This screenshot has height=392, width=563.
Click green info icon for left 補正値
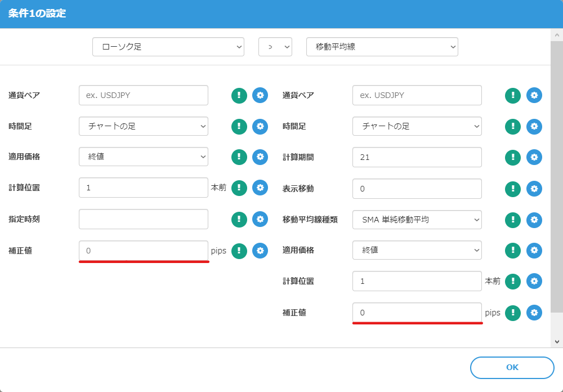(x=239, y=251)
